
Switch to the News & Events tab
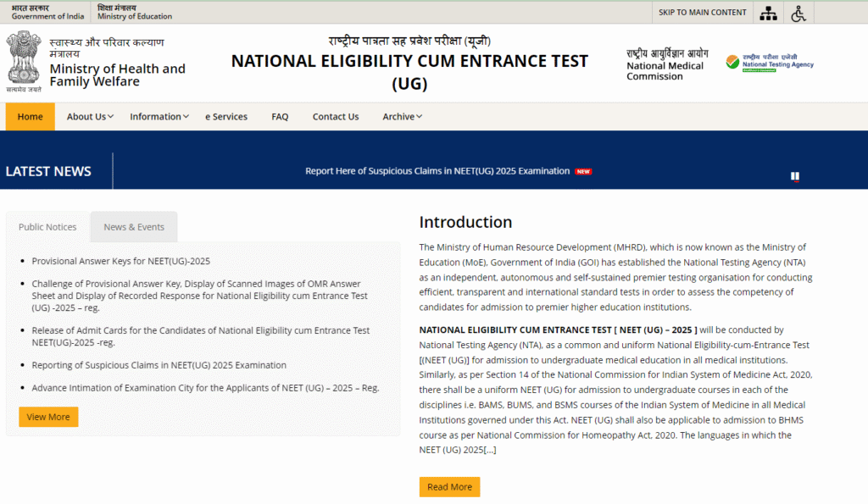(x=134, y=227)
